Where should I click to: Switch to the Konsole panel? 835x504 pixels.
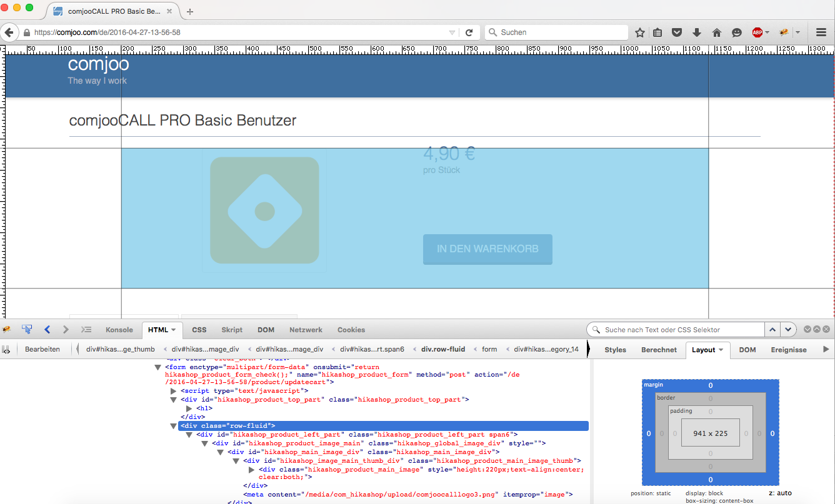pos(119,330)
